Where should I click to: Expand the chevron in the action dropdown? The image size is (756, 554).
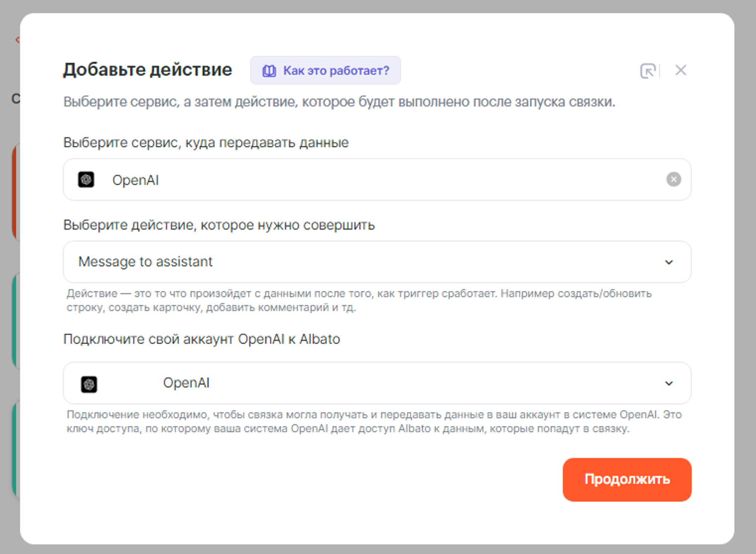coord(669,262)
